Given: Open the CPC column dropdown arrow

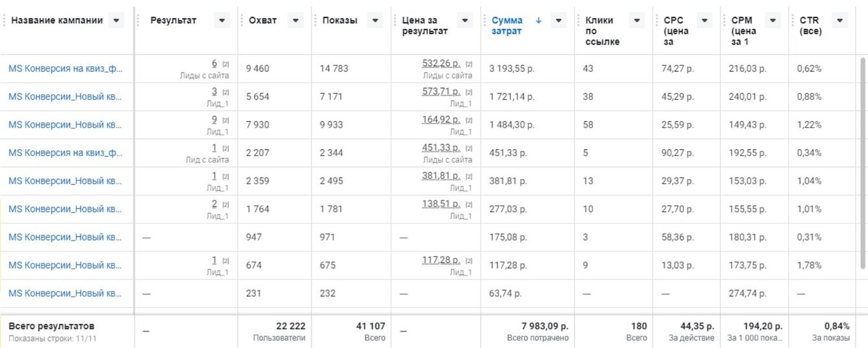Looking at the screenshot, I should click(x=705, y=21).
